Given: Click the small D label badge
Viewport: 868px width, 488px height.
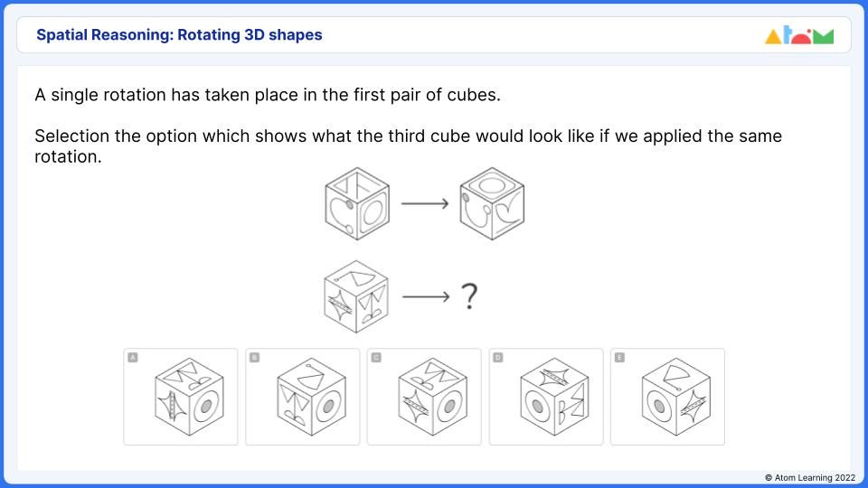Looking at the screenshot, I should [497, 358].
